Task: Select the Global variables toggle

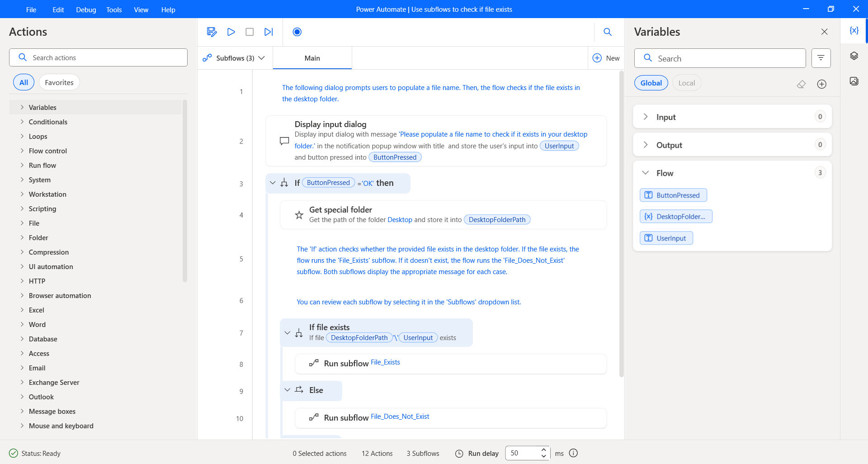Action: tap(651, 83)
